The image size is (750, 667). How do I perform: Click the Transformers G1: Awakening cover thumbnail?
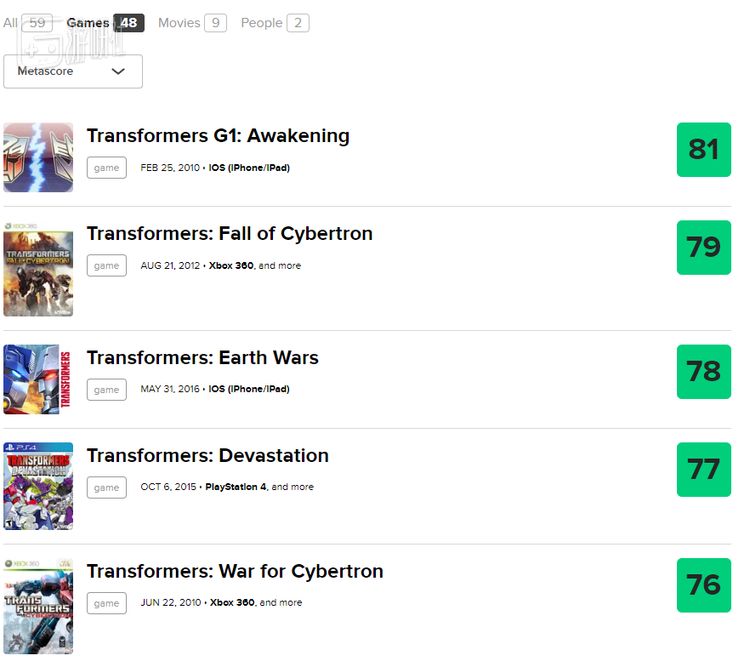click(x=38, y=157)
